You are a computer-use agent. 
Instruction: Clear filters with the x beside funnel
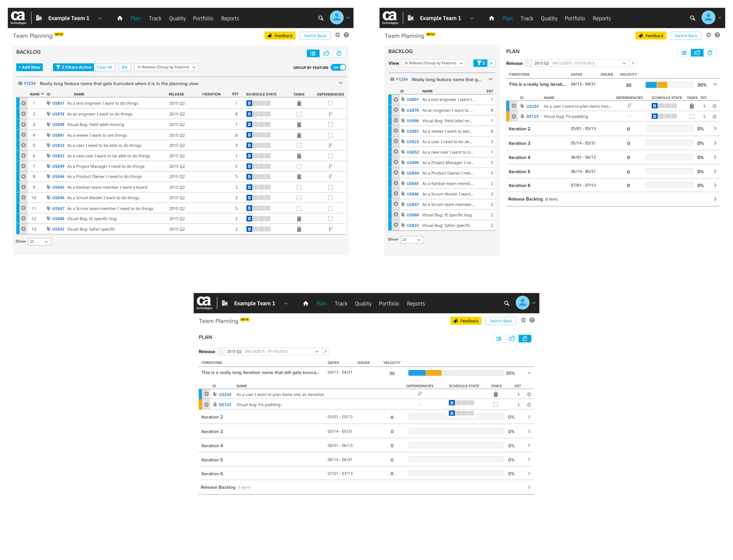point(491,63)
